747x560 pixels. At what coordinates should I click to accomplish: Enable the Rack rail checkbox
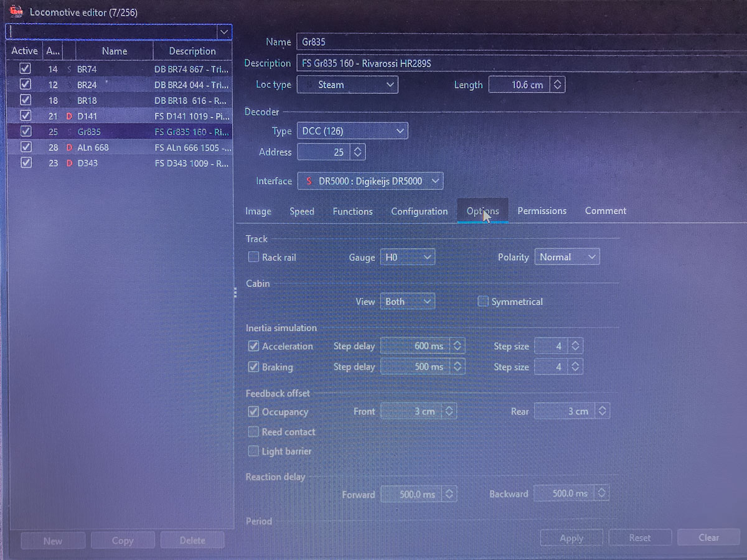click(253, 257)
